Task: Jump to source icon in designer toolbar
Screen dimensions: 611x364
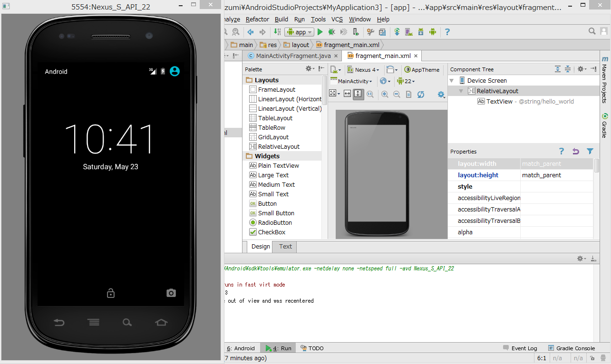Action: click(409, 95)
